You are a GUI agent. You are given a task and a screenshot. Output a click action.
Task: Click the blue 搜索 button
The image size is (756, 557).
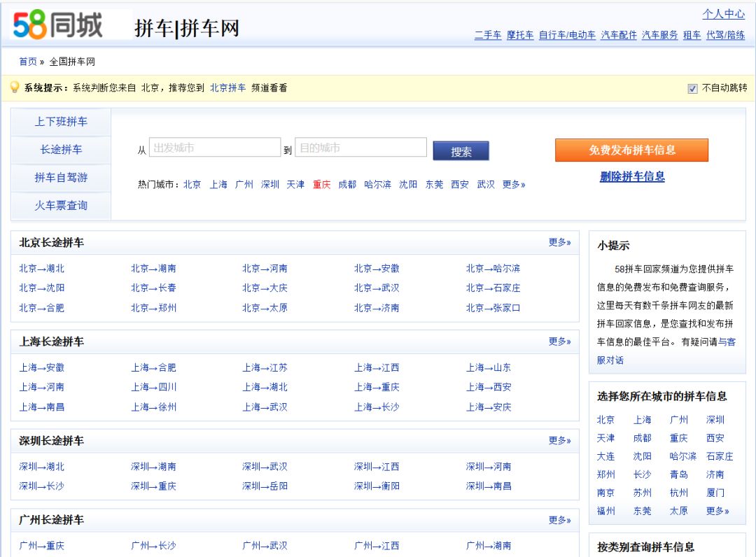461,151
